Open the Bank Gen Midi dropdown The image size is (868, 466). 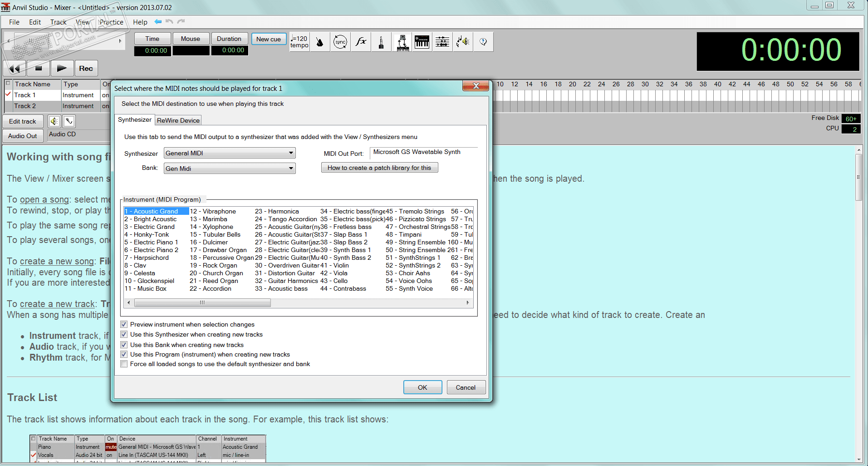230,169
